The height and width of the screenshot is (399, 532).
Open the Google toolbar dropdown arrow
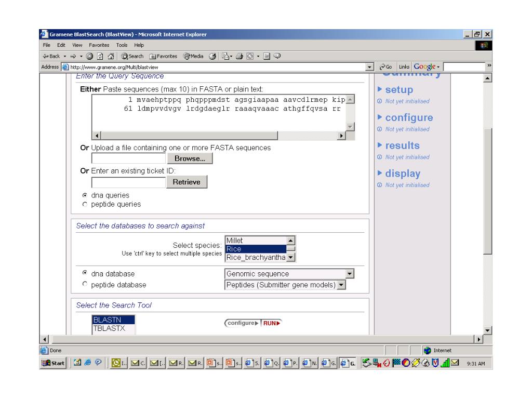(438, 67)
